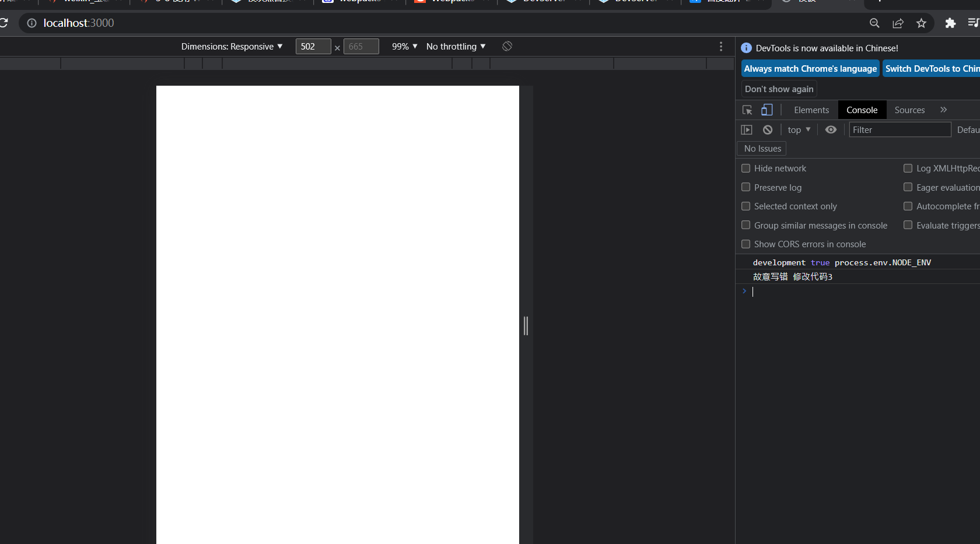Enable Hide network checkbox
980x544 pixels.
click(x=745, y=168)
